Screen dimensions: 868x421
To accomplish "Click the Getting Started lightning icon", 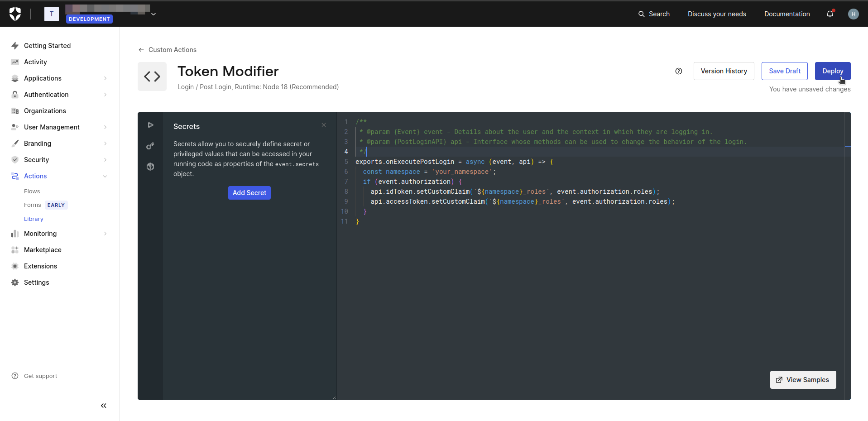I will [15, 46].
